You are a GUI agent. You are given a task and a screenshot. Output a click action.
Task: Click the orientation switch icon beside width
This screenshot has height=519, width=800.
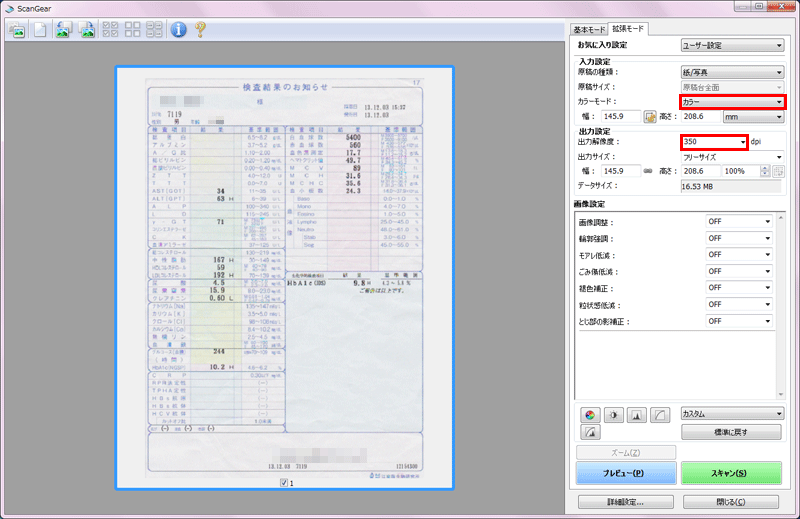point(649,117)
